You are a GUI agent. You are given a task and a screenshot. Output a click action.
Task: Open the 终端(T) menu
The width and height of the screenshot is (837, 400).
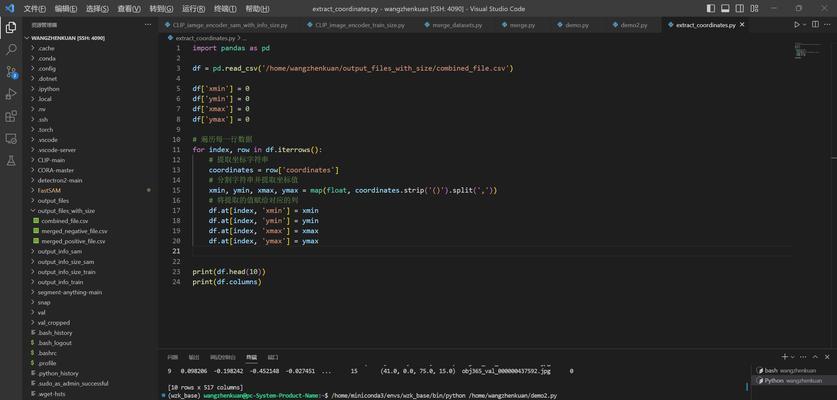[x=225, y=9]
